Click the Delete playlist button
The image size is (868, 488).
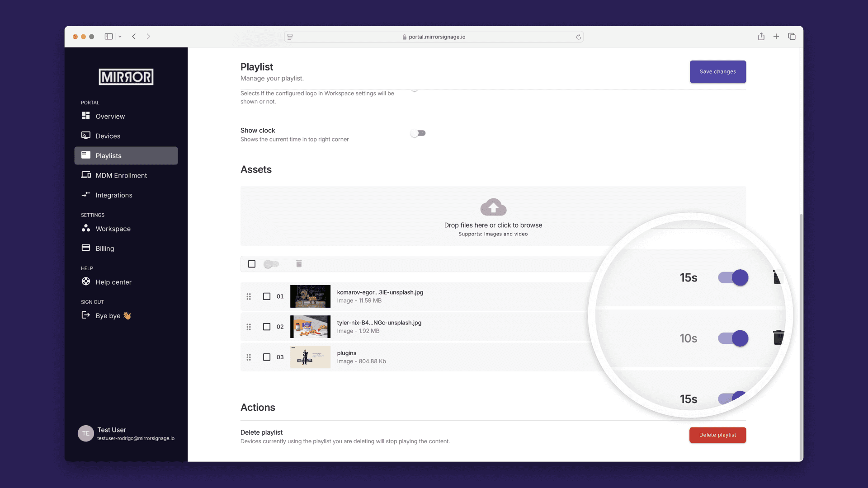(x=717, y=435)
